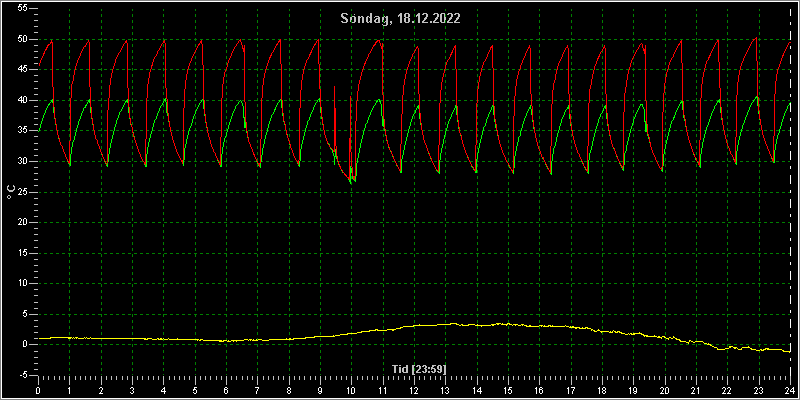
Task: Click the -5 degree y-axis label
Action: [21, 375]
